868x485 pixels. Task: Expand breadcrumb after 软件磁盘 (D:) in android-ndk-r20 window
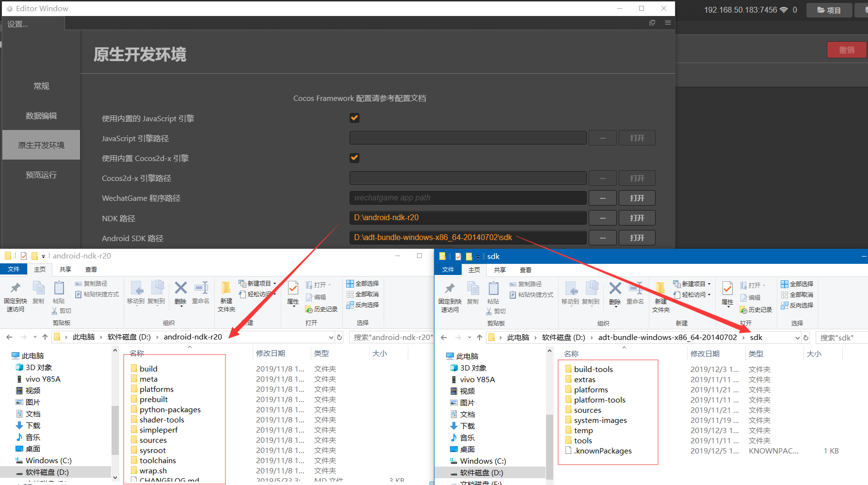pyautogui.click(x=157, y=337)
